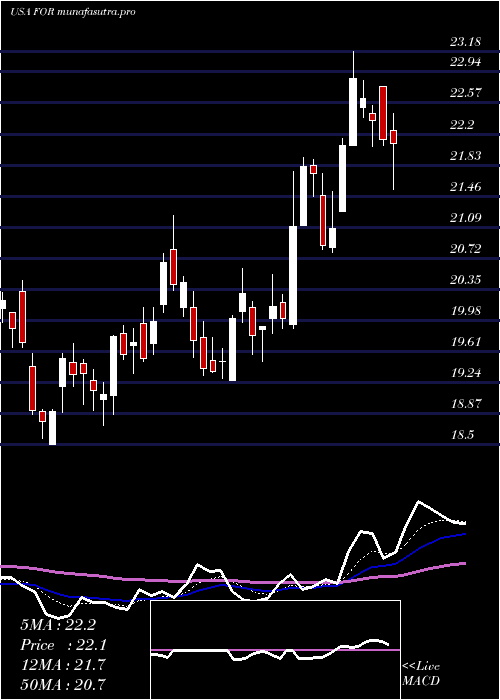Click the '12MA : 21.7' readout
Screen dimensions: 500x700
pos(62,665)
